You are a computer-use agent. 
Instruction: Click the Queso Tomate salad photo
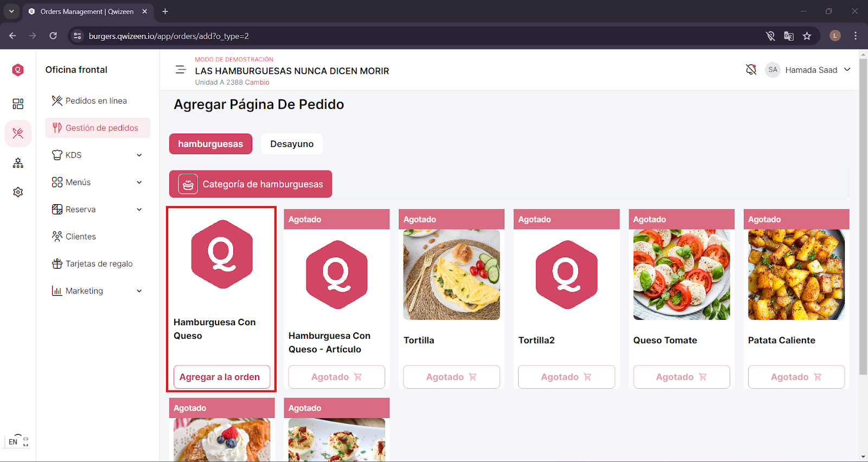681,275
